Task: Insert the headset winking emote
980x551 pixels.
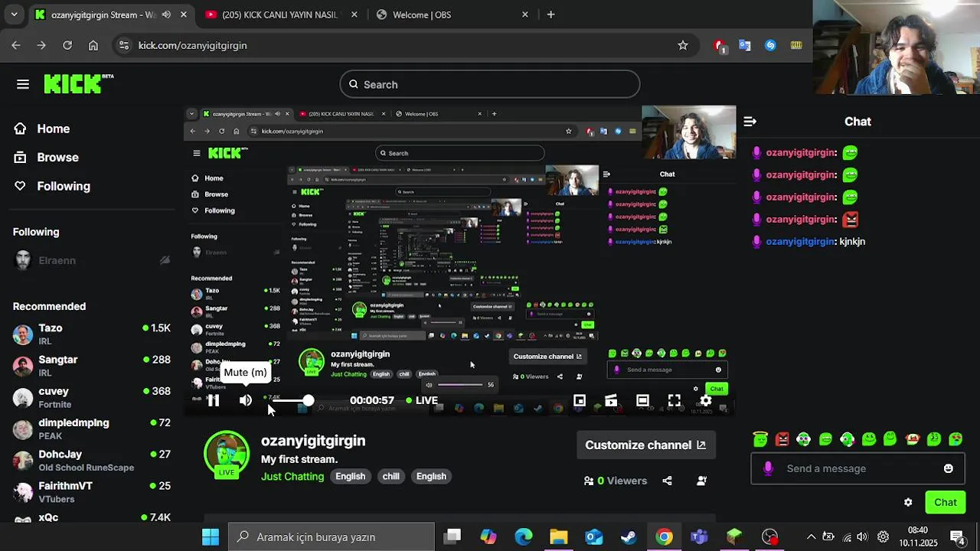Action: click(x=847, y=439)
